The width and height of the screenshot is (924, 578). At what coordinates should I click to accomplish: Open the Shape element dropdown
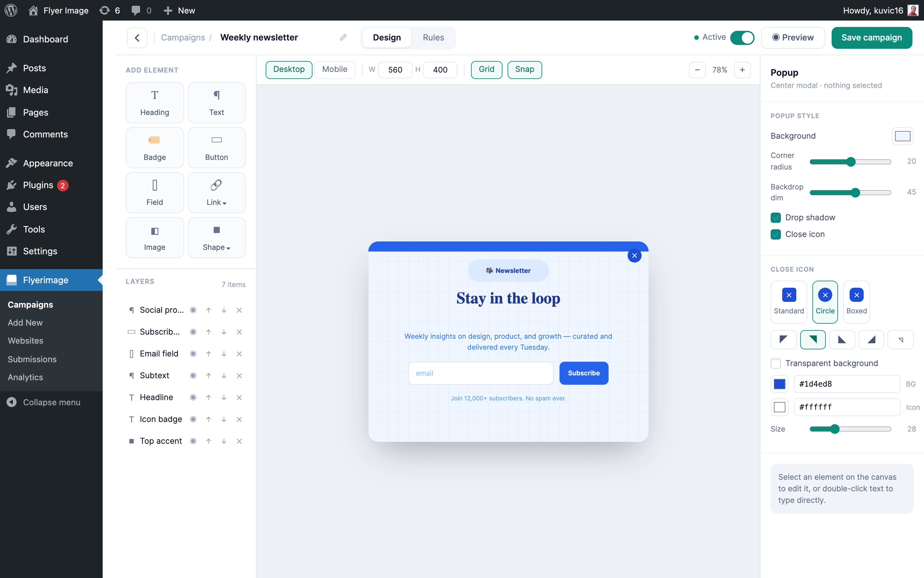(x=217, y=238)
